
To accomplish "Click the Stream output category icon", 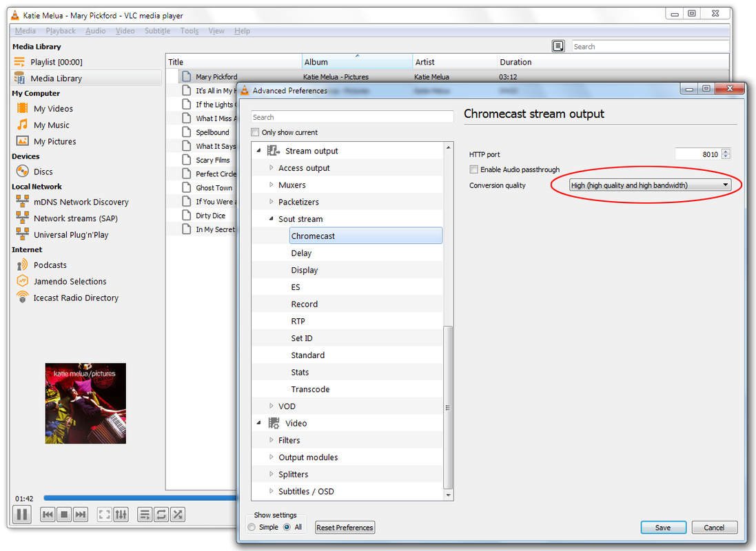I will coord(274,151).
